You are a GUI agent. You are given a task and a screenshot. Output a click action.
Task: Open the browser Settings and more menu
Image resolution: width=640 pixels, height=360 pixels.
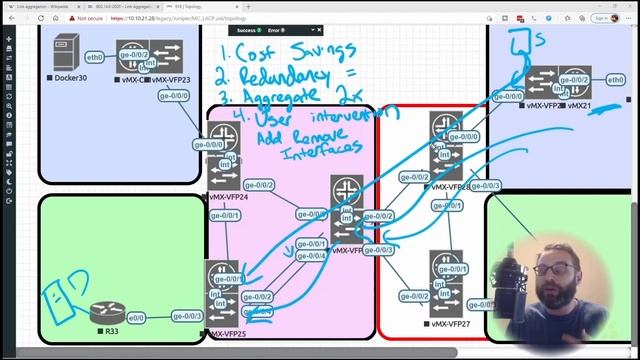629,18
